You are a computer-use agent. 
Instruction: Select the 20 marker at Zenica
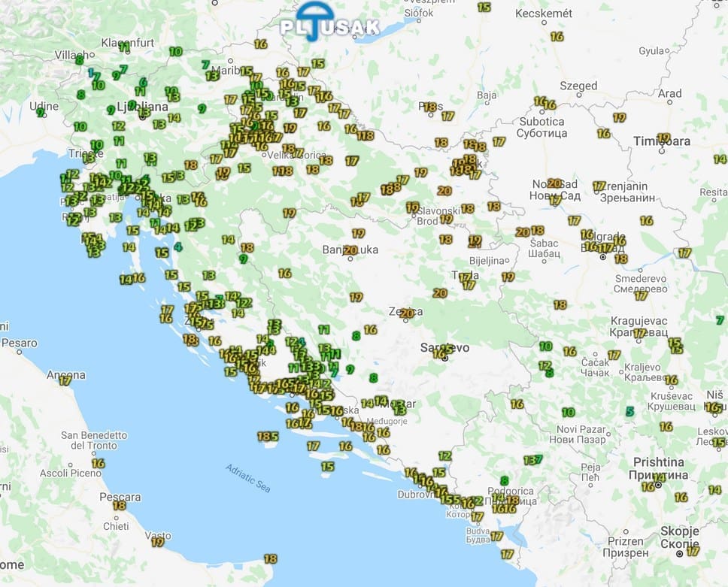407,313
